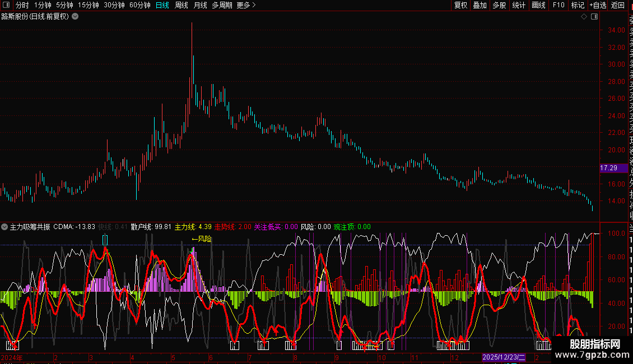Select the 日线 daily period

pyautogui.click(x=162, y=5)
